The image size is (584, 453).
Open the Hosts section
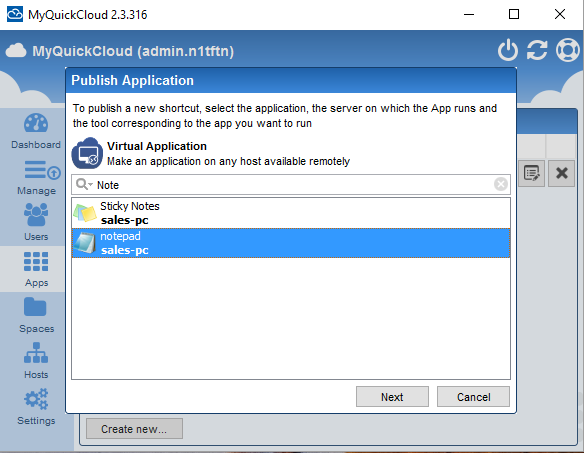[x=36, y=361]
